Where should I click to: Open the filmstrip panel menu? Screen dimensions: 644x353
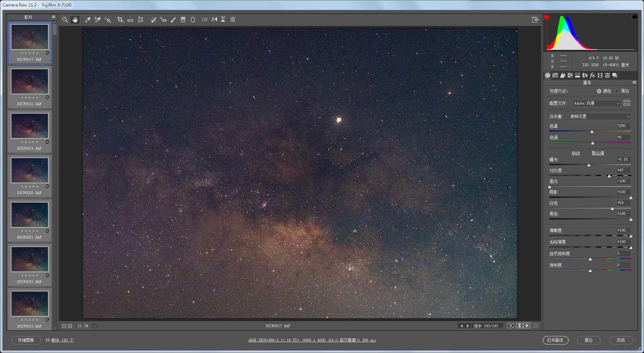(54, 17)
